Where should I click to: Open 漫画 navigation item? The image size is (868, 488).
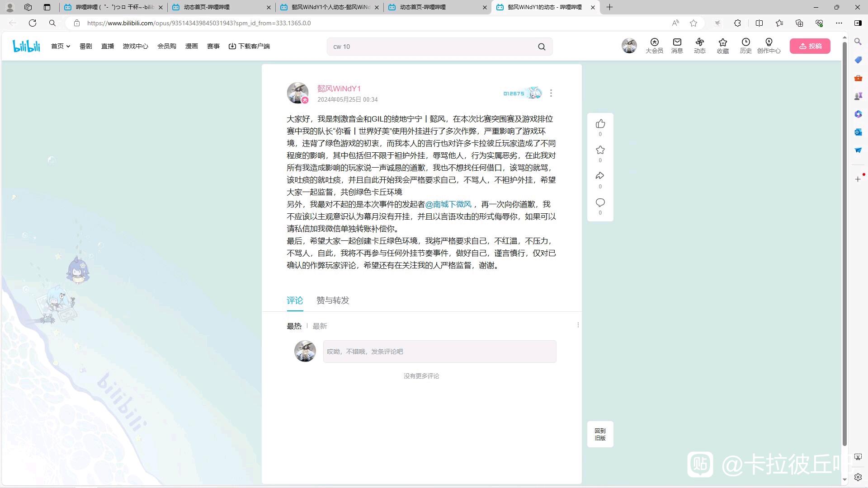192,46
